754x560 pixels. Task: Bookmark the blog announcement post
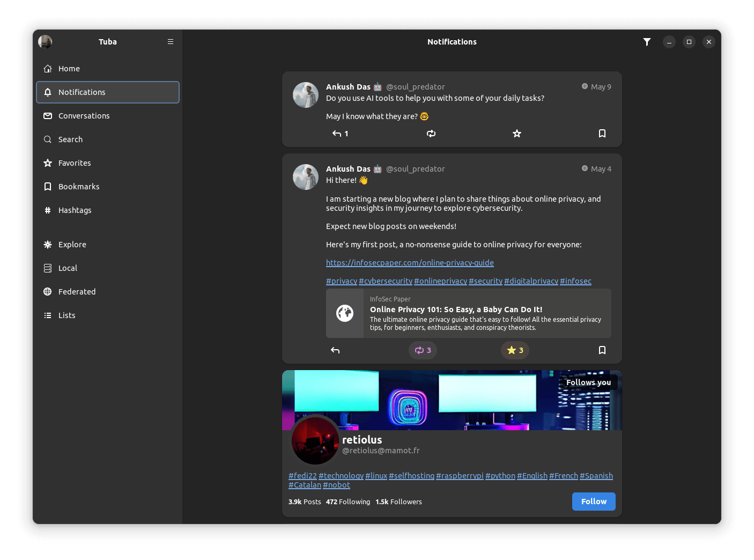click(x=602, y=350)
